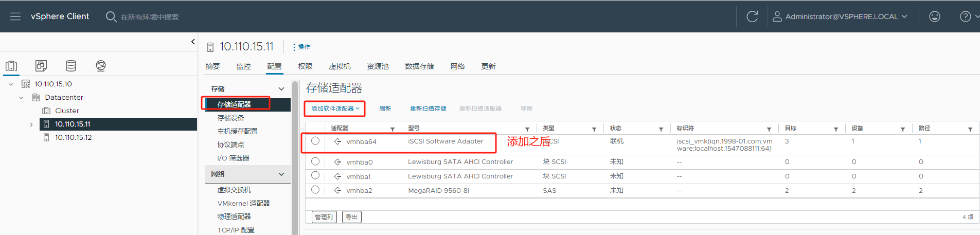
Task: Click the 目标 column filter icon
Action: 836,129
